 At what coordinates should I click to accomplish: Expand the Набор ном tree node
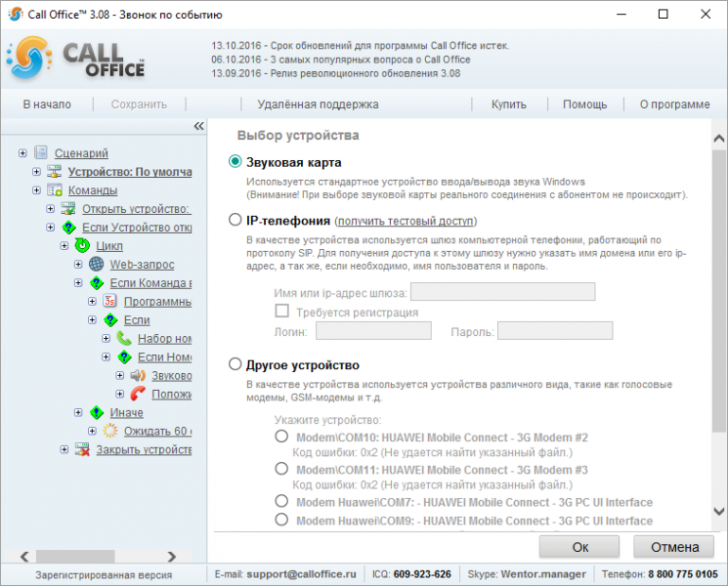pos(107,338)
